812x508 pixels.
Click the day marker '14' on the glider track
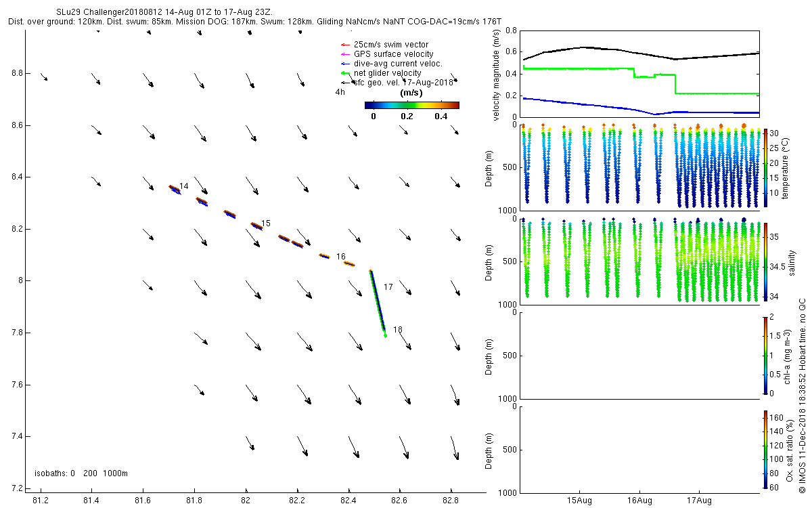tap(184, 186)
